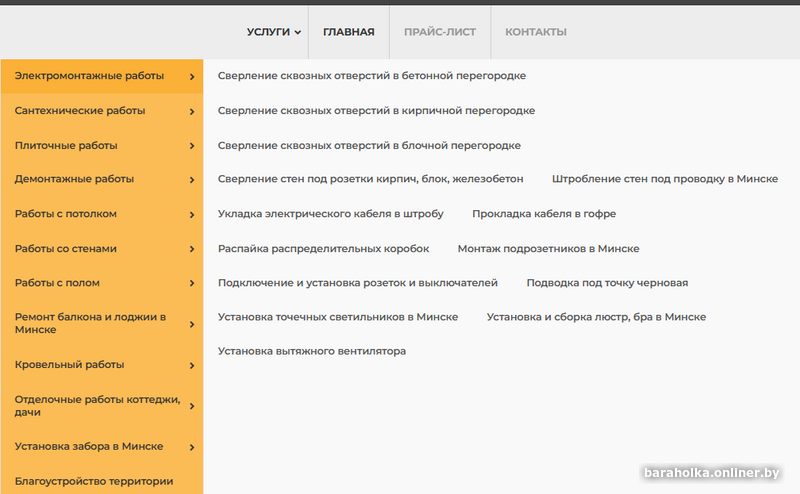Click the chevron next to Демонтажные работы
The image size is (800, 494).
pyautogui.click(x=191, y=180)
